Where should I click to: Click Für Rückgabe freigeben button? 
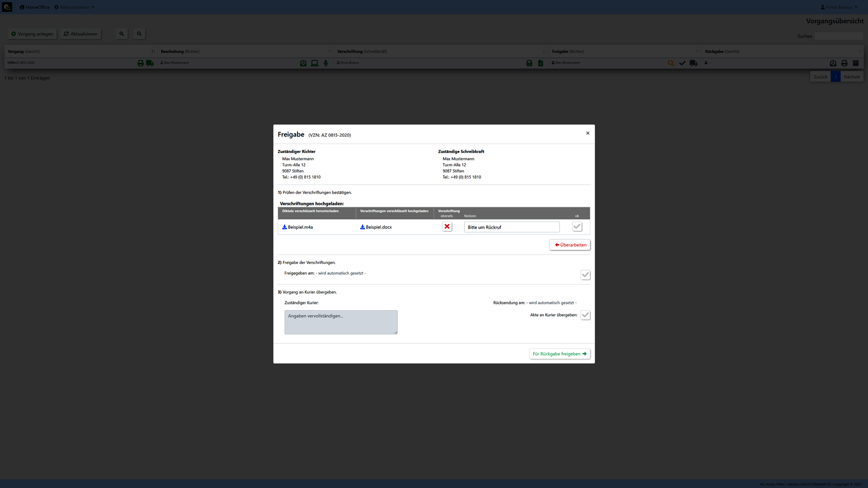pyautogui.click(x=559, y=354)
